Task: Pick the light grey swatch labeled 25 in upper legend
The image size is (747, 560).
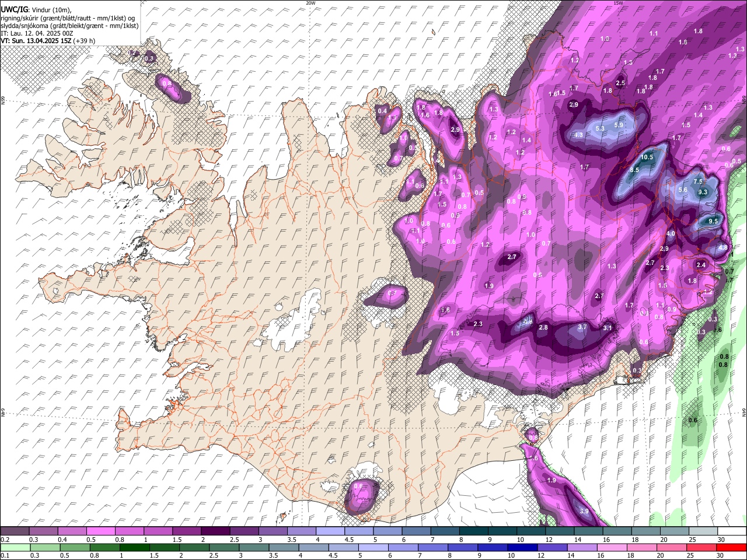Action: tap(703, 531)
